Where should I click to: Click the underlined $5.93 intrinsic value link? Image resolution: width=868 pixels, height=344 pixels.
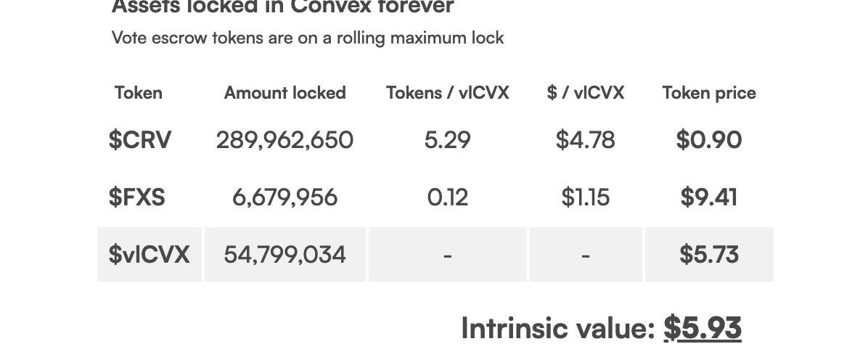pos(702,328)
